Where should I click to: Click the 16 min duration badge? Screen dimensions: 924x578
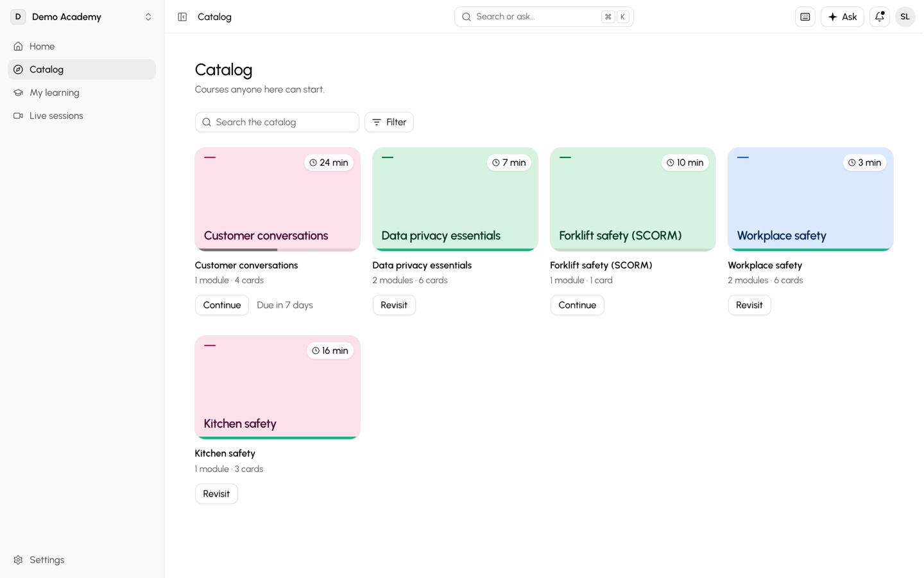point(330,351)
